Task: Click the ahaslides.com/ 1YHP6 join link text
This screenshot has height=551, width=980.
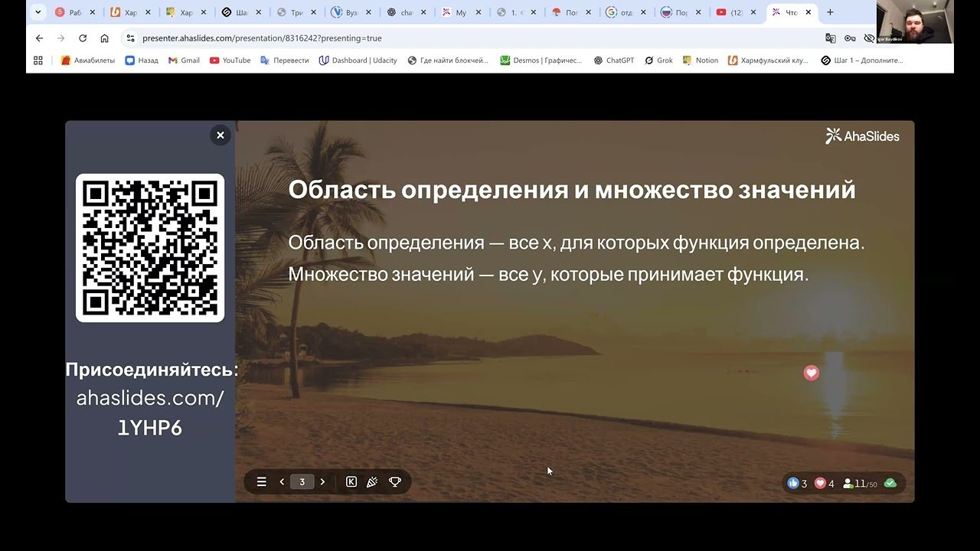Action: [x=150, y=413]
